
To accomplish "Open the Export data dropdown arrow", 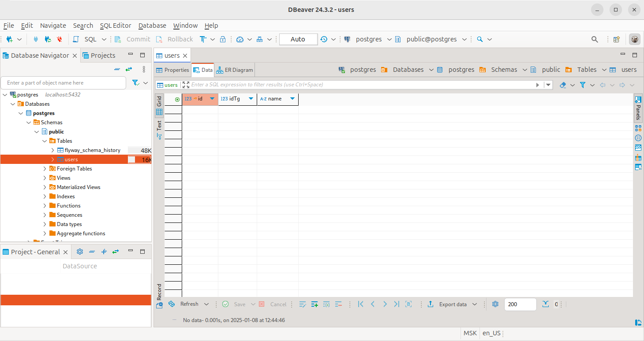I will tap(475, 304).
